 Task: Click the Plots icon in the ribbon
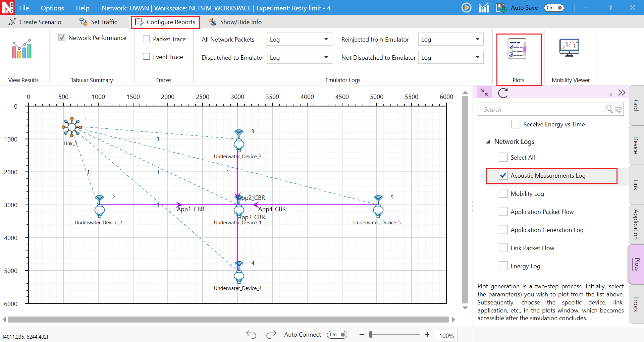click(x=517, y=49)
